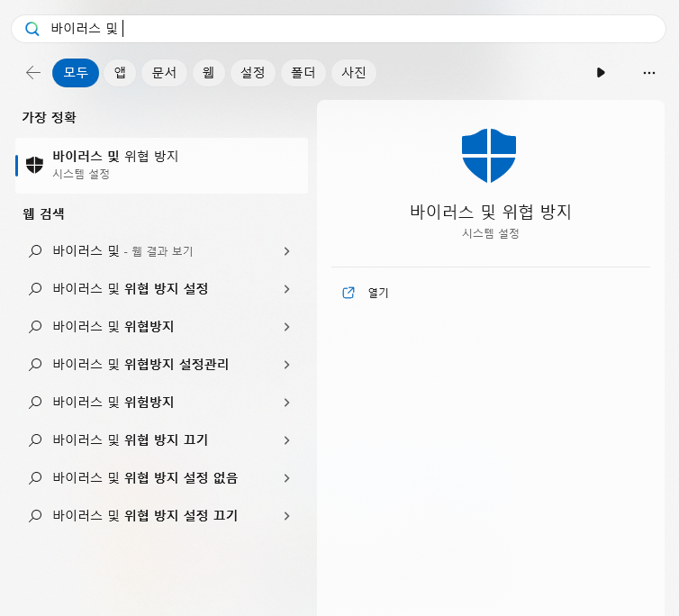Click search icon beside 위협 방지 설정
The height and width of the screenshot is (616, 679).
[x=35, y=289]
